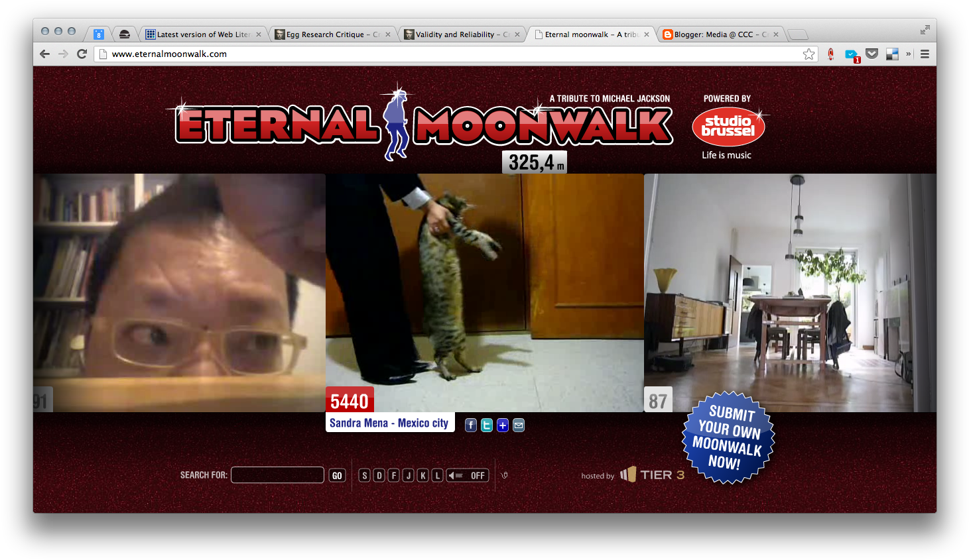969x560 pixels.
Task: Click the Delicious bookmark extension icon
Action: (x=892, y=54)
